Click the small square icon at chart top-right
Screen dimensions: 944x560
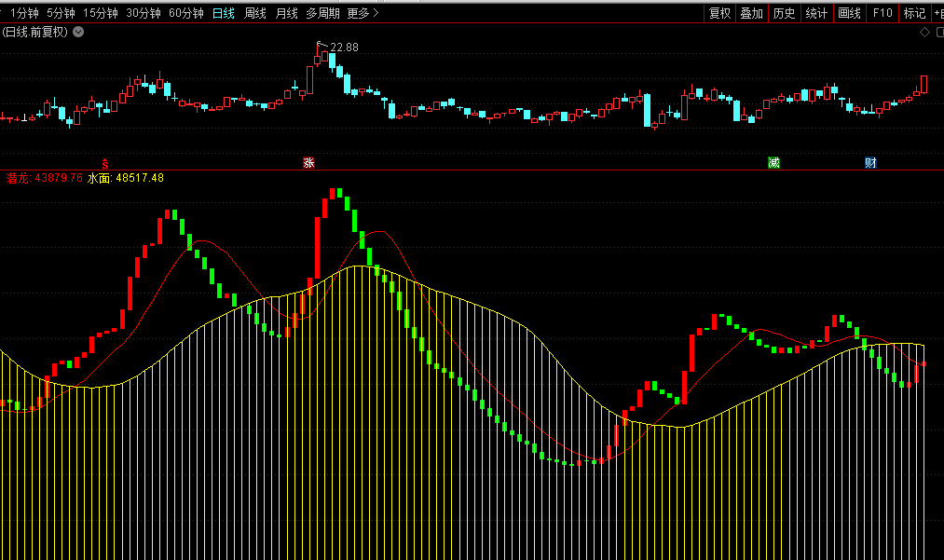[937, 32]
